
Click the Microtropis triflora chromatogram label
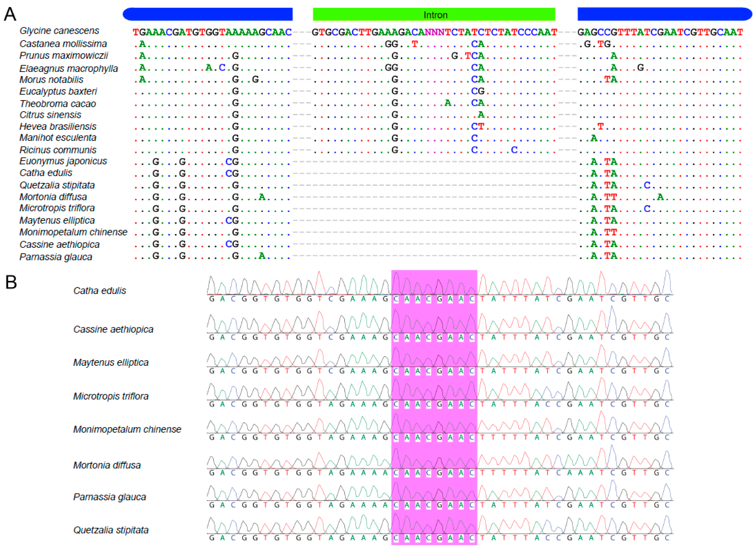tap(110, 396)
